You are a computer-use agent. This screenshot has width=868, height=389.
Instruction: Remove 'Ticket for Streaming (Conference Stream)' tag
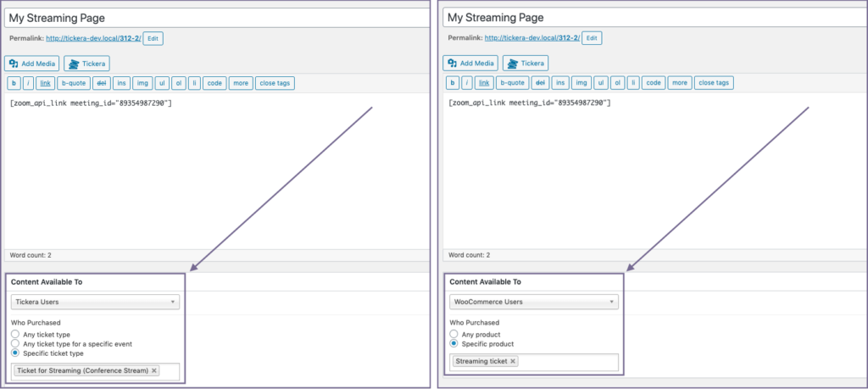[x=154, y=370]
